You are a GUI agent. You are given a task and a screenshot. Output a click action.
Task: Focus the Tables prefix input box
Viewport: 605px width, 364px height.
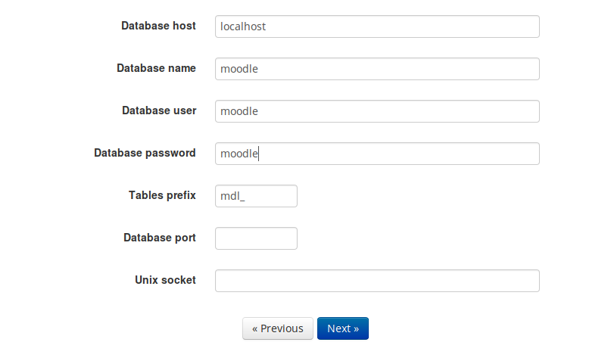(256, 196)
